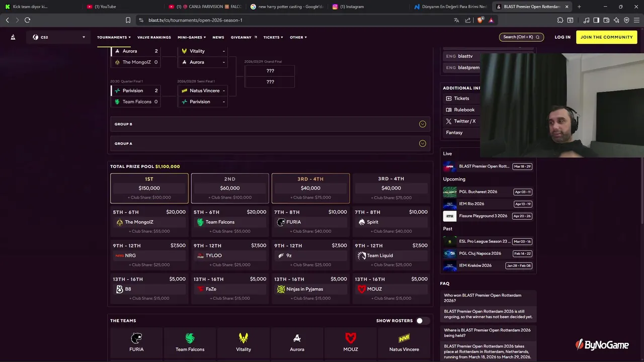This screenshot has width=644, height=362.
Task: Open the Valve Rankings menu item
Action: (154, 37)
